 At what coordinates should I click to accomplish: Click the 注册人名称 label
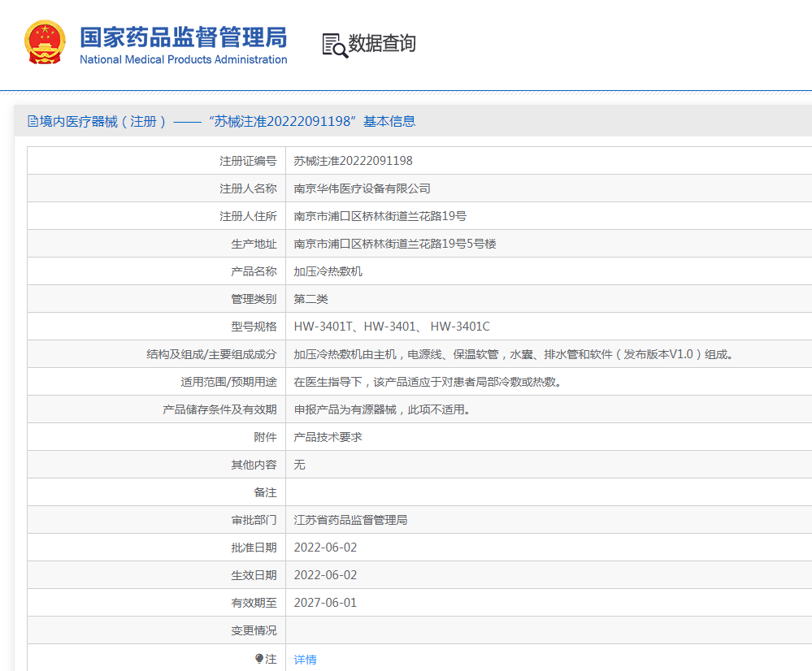[248, 188]
